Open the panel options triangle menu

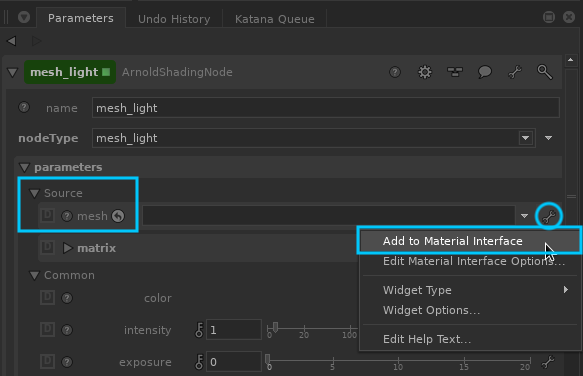click(24, 17)
